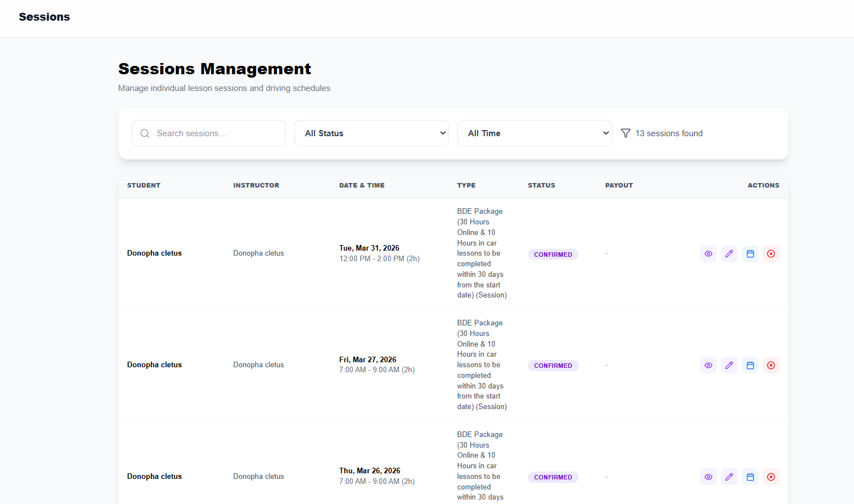This screenshot has height=504, width=854.
Task: Reschedule the Fri, Mar 27 session
Action: click(x=750, y=366)
